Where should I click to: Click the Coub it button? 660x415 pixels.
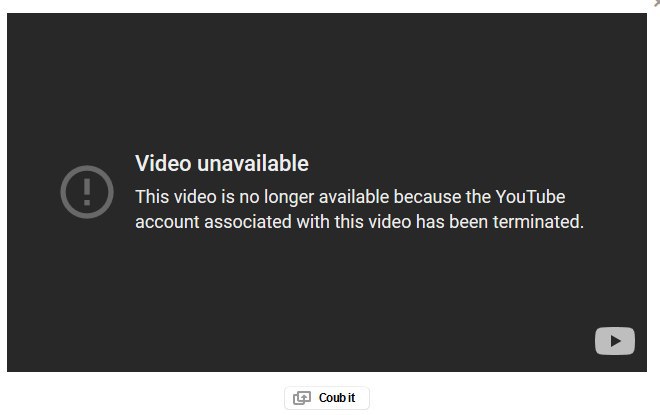(x=327, y=398)
